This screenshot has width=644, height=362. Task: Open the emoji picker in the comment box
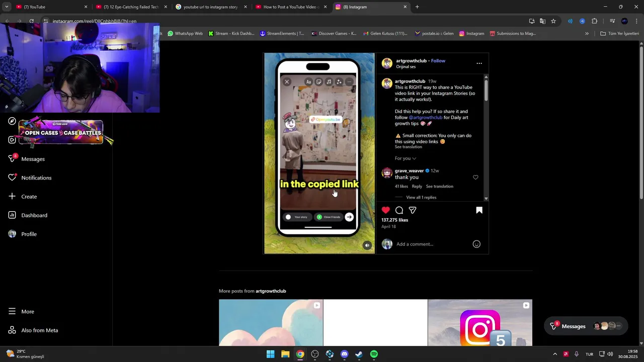click(476, 244)
